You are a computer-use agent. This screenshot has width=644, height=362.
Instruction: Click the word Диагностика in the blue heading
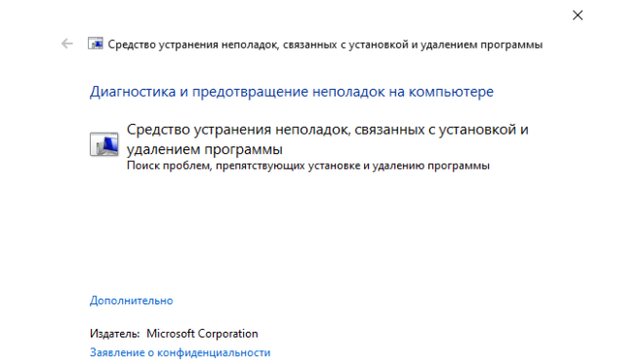pos(133,92)
